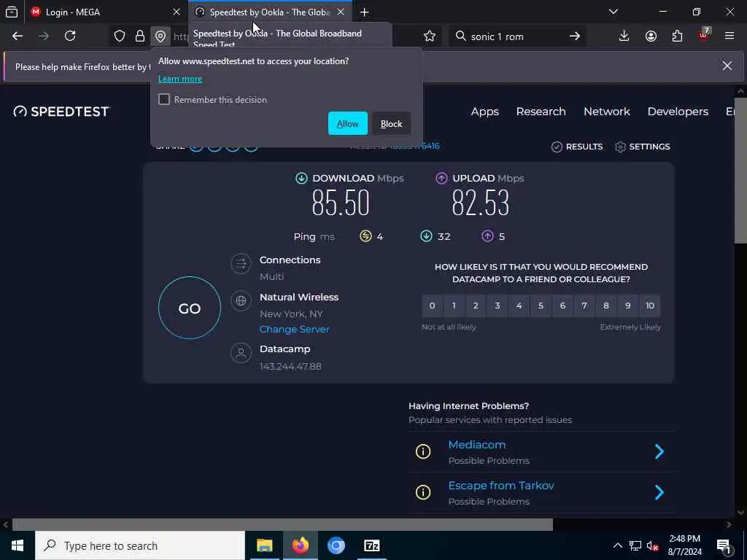
Task: Click the tracking protection shield icon
Action: [120, 36]
